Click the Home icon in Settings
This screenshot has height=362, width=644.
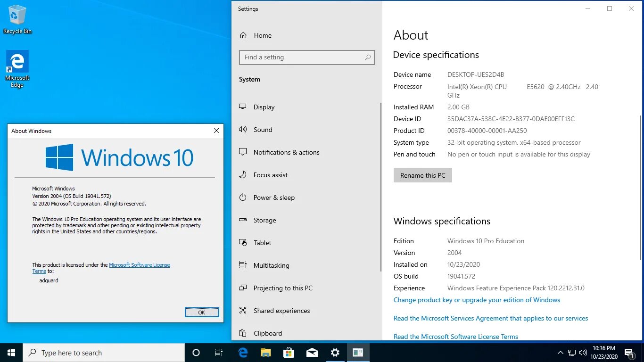tap(243, 35)
